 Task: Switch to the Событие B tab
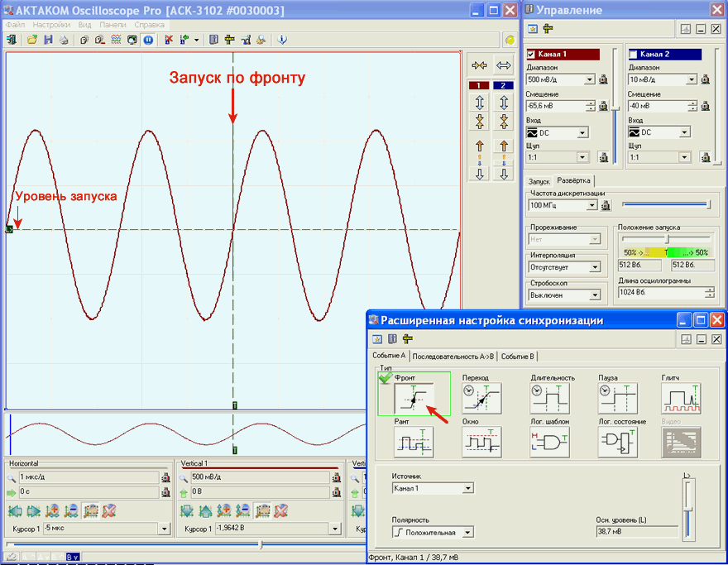(x=518, y=356)
